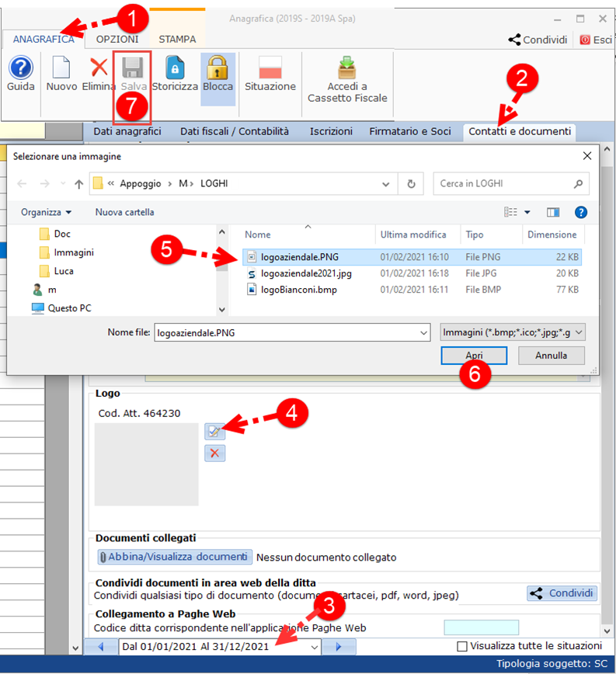
Task: Click Accedi a Cassetto Fiscale icon
Action: [x=347, y=68]
